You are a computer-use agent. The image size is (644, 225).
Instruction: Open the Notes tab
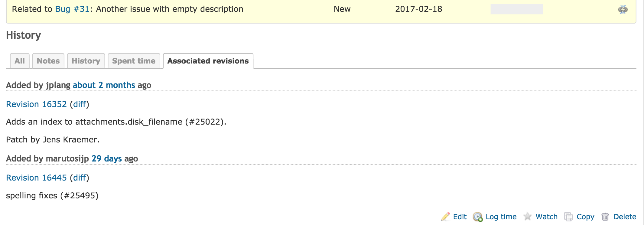pos(48,61)
